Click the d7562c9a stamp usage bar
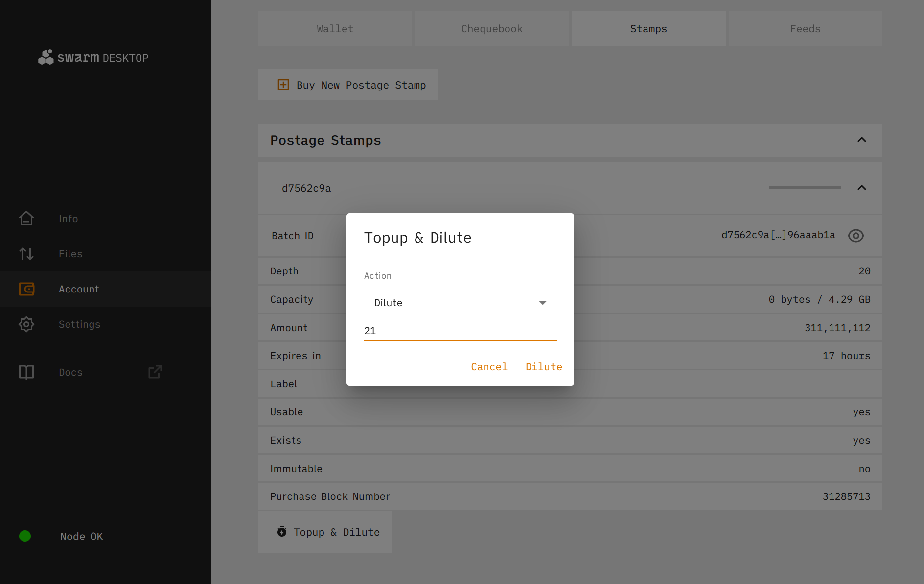The height and width of the screenshot is (584, 924). coord(805,188)
